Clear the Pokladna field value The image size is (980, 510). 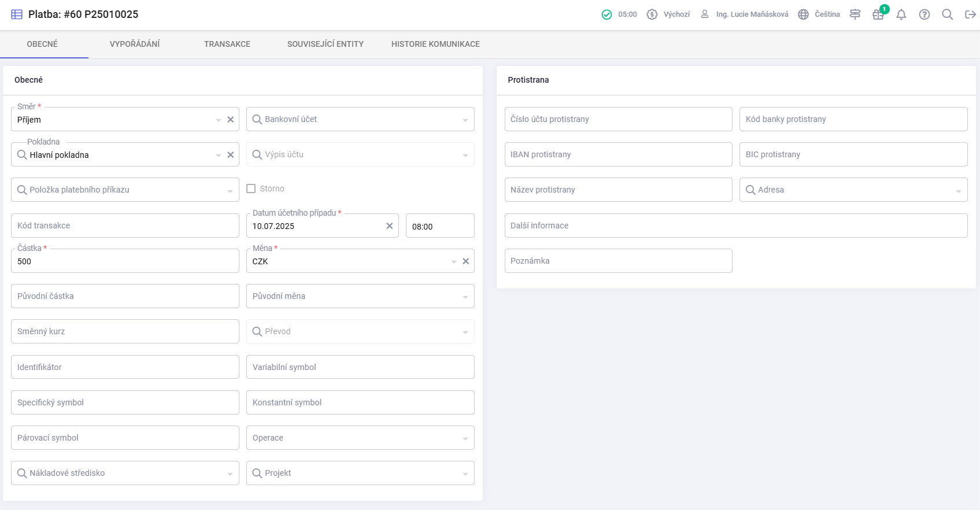(x=231, y=155)
